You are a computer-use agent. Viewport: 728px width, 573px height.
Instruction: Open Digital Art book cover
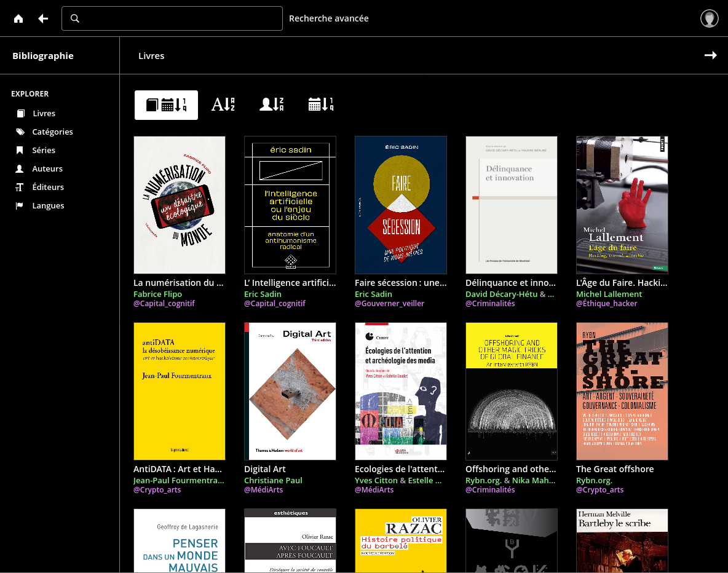click(290, 392)
